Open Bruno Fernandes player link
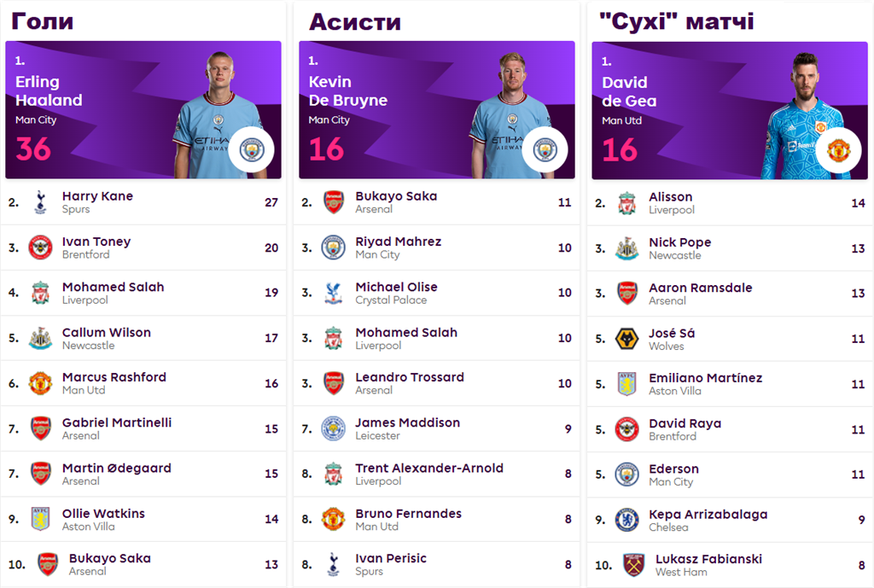This screenshot has height=588, width=874. click(408, 514)
